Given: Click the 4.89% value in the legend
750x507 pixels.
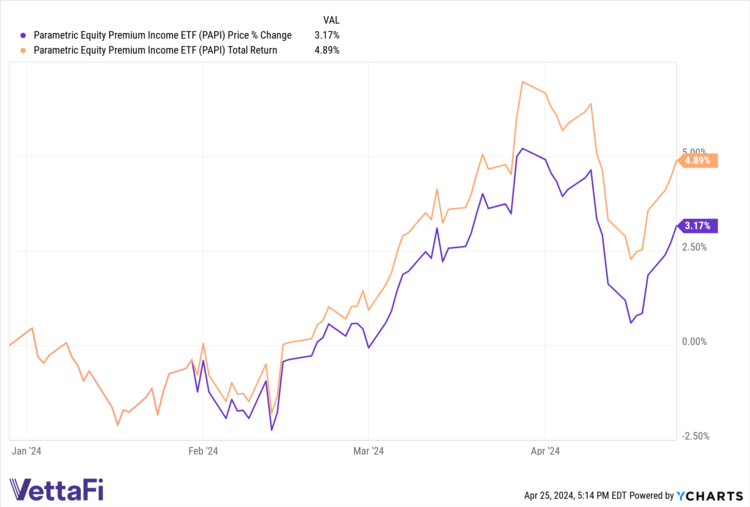Looking at the screenshot, I should (328, 48).
